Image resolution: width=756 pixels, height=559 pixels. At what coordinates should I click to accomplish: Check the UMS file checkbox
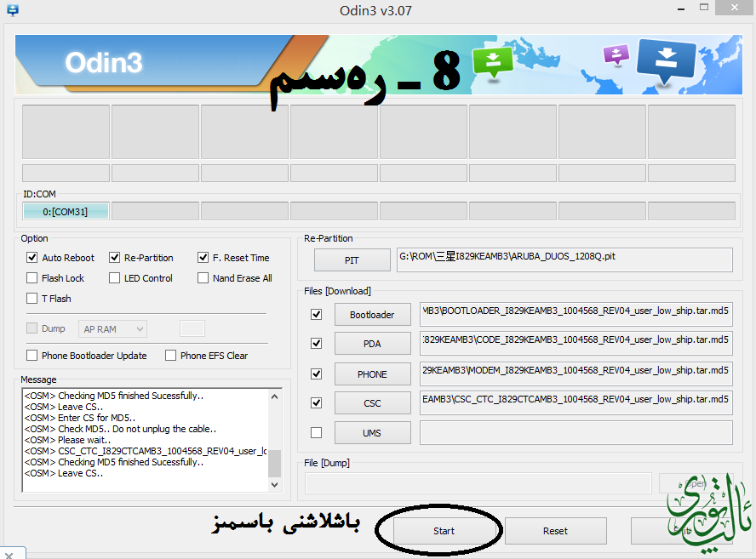(x=317, y=433)
